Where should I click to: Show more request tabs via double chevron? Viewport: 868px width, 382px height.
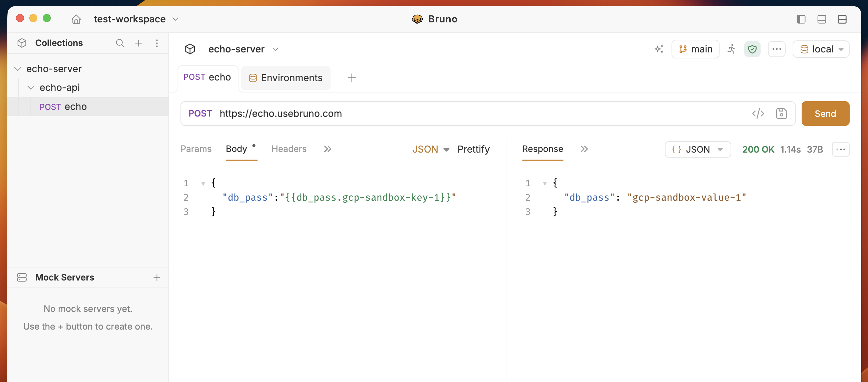coord(328,149)
